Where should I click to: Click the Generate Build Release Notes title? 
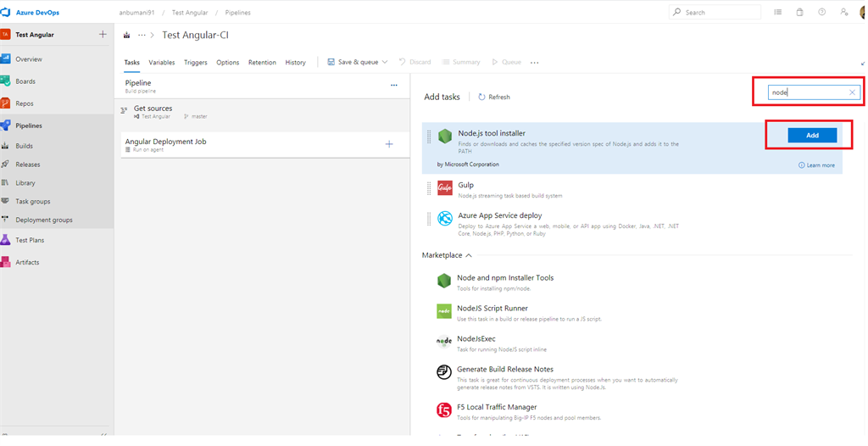[505, 369]
